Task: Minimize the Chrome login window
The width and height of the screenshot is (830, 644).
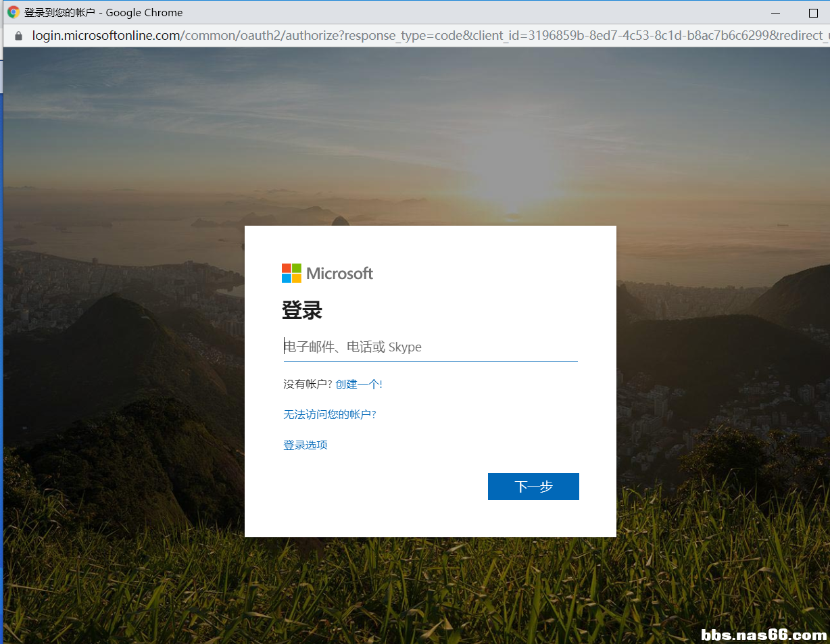Action: point(776,13)
